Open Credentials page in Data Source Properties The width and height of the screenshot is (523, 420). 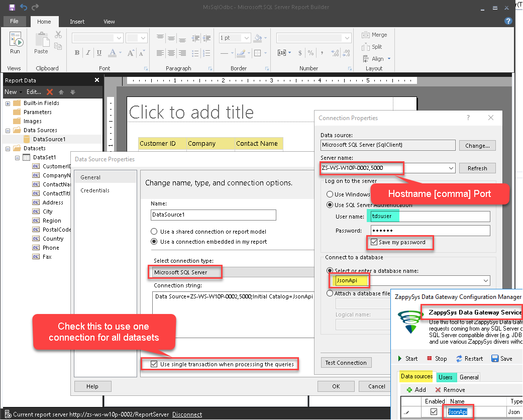(x=95, y=190)
